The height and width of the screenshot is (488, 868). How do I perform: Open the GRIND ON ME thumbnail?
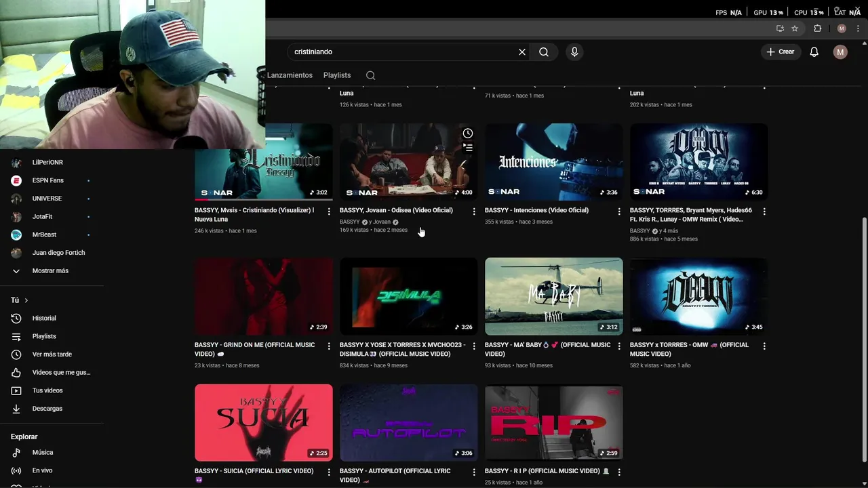click(x=263, y=296)
